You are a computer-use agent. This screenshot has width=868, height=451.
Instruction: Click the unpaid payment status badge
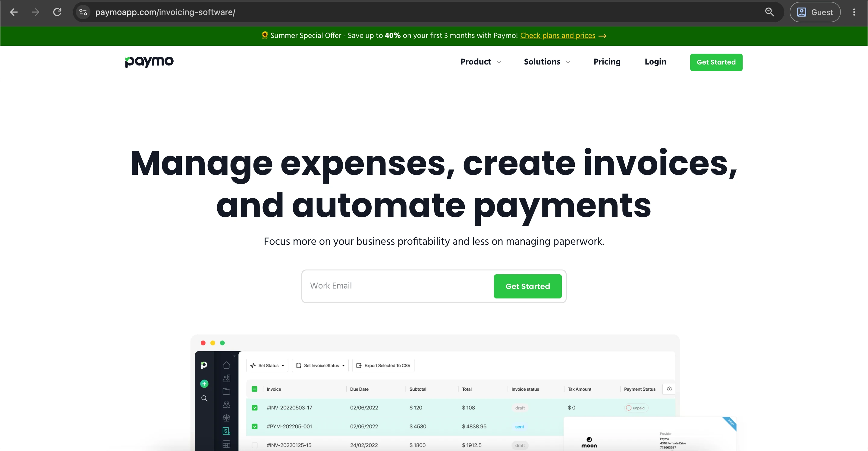click(x=636, y=408)
